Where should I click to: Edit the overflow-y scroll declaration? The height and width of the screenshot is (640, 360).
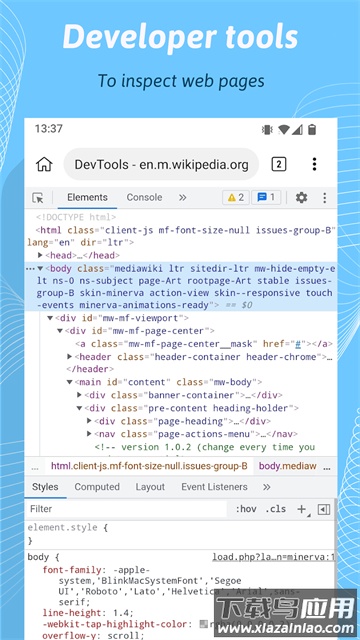93,635
